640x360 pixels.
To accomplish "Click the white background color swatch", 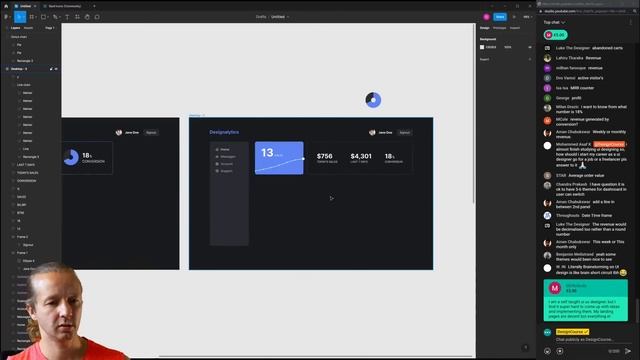I will (482, 47).
